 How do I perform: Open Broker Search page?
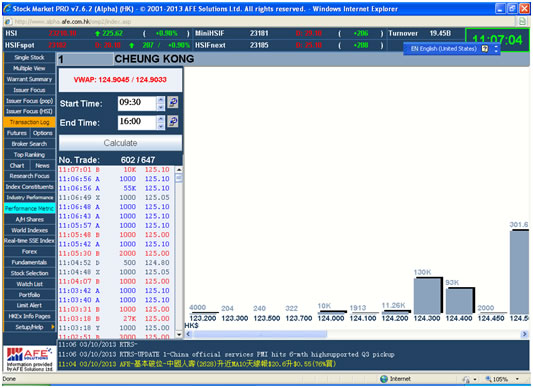[x=29, y=144]
